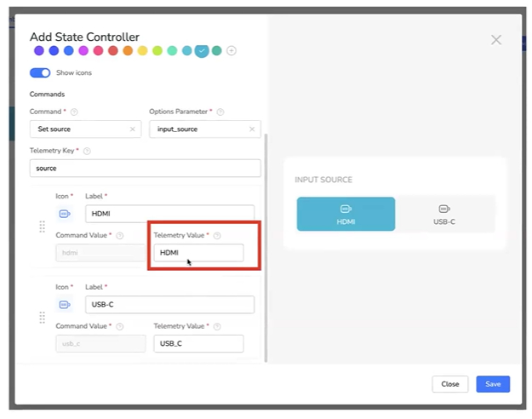Open help icon next to Options Parameter

click(x=220, y=112)
